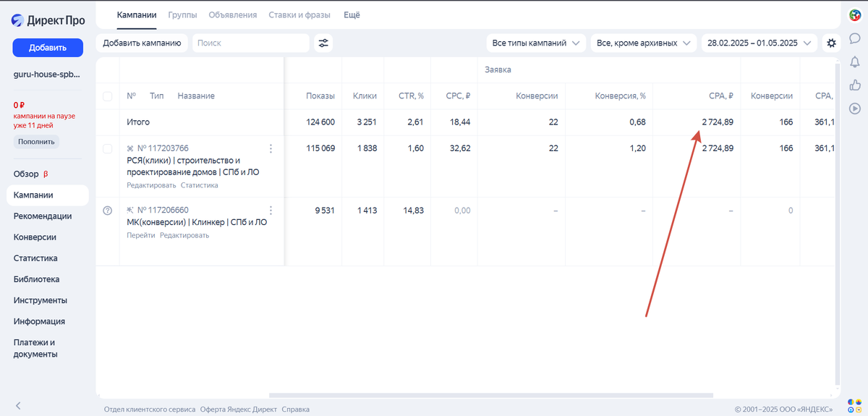Open the chat bubble icon
The width and height of the screenshot is (868, 416).
pos(854,38)
